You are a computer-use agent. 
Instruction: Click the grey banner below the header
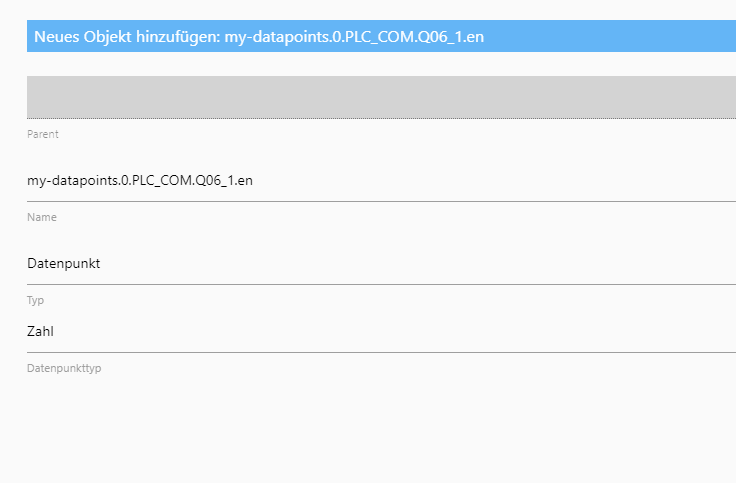click(381, 97)
